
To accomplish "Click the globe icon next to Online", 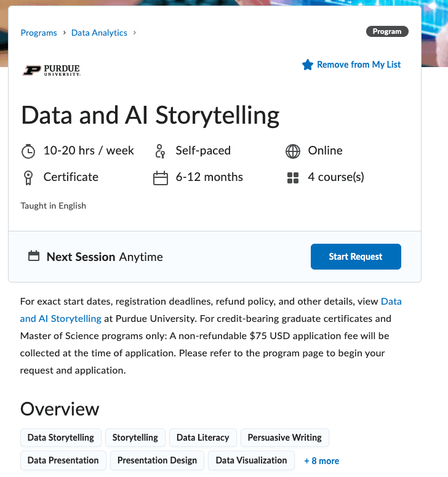I will 293,151.
